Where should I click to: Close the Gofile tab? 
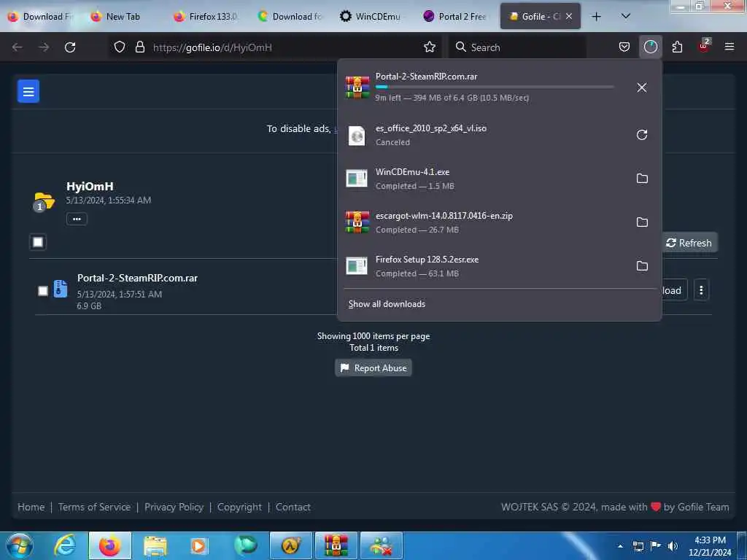569,16
